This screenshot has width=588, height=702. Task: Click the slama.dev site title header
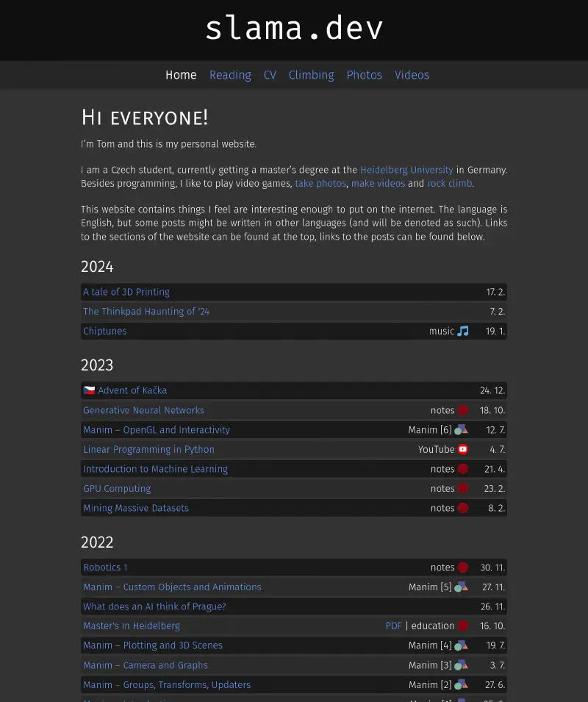pyautogui.click(x=294, y=29)
